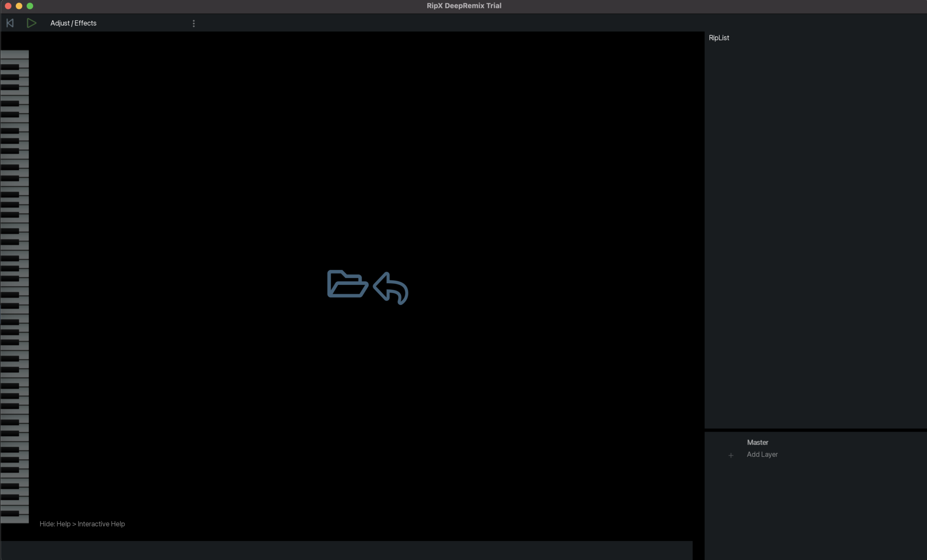Close the RipX DeepRemix Trial window
The height and width of the screenshot is (560, 927).
[x=8, y=6]
